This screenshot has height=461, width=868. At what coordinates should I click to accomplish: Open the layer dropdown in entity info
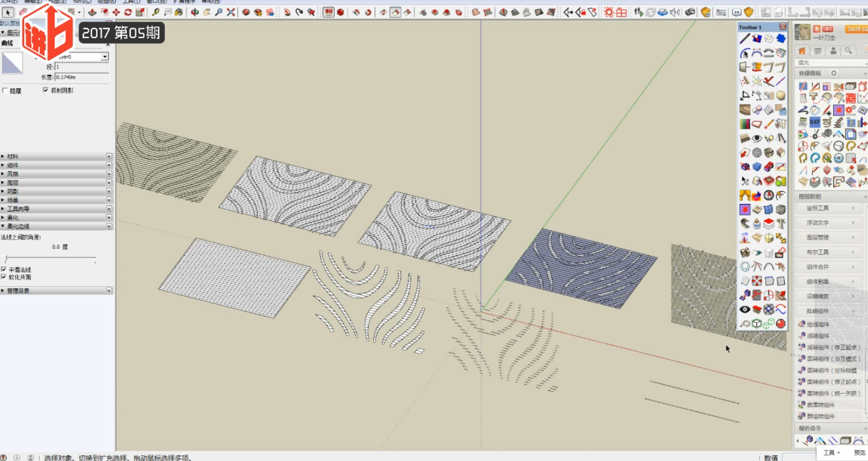(x=105, y=57)
